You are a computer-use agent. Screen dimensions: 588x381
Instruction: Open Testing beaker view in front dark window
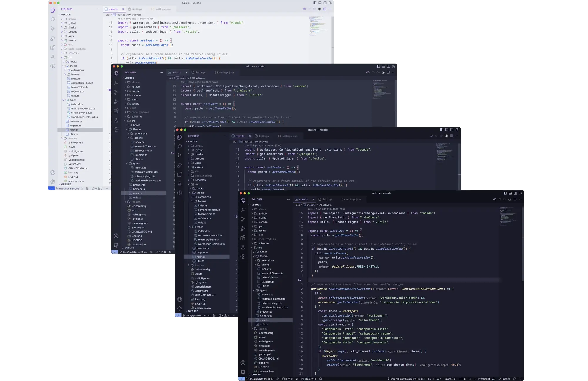pos(243,247)
